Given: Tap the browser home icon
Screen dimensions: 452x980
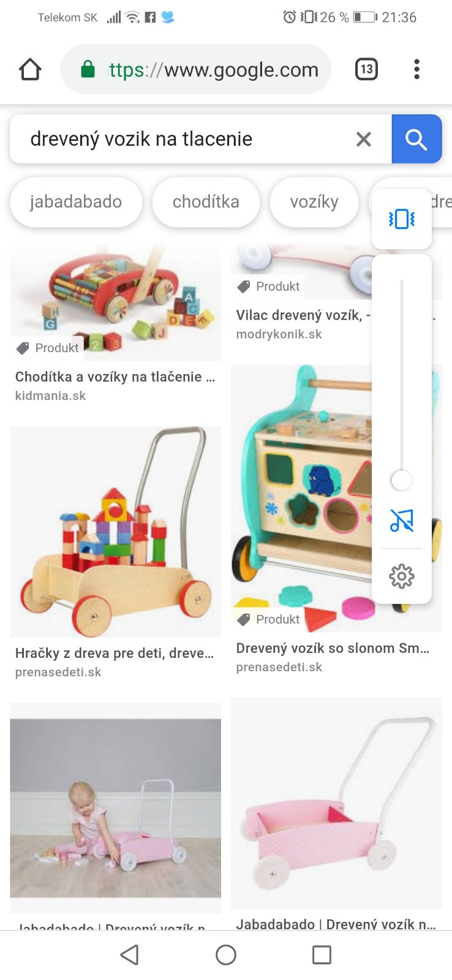Looking at the screenshot, I should 30,69.
